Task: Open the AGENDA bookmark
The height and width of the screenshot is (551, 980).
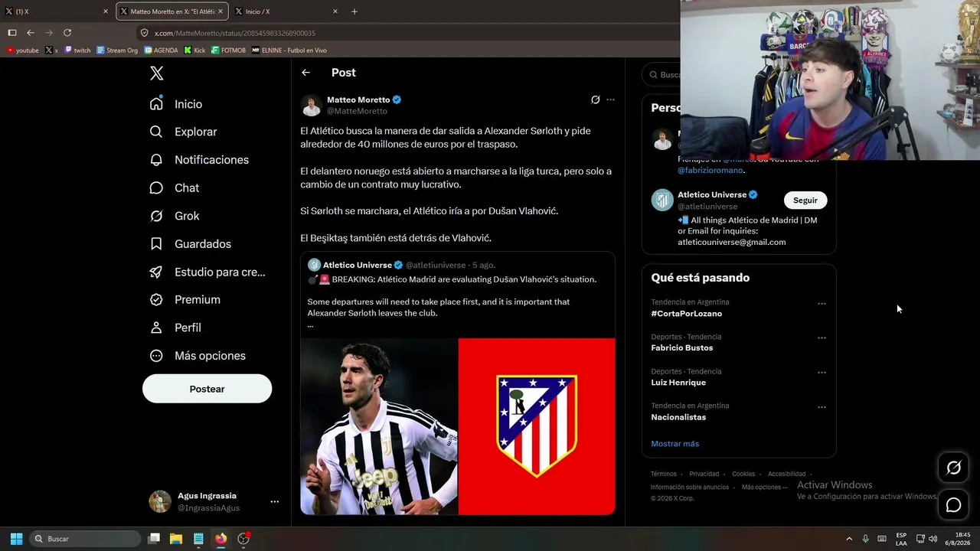Action: (161, 51)
